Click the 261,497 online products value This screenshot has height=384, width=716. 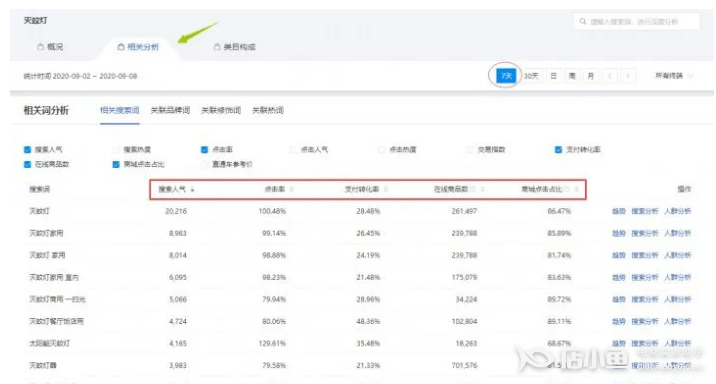tap(464, 211)
